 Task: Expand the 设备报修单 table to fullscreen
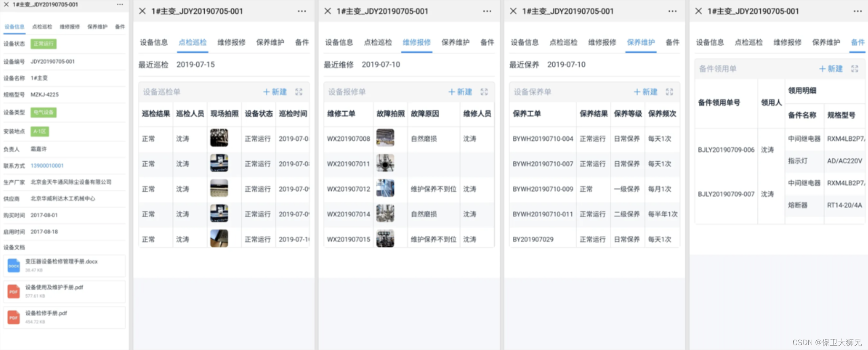pyautogui.click(x=484, y=92)
